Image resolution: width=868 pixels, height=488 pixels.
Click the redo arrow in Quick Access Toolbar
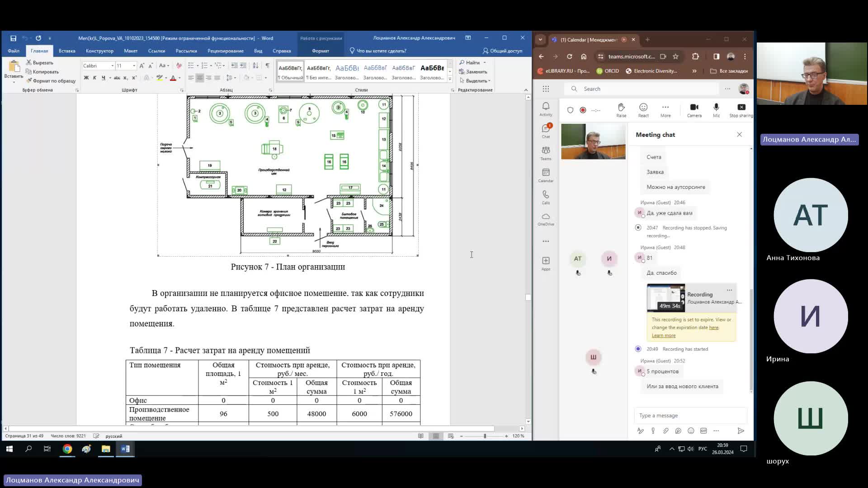coord(38,38)
